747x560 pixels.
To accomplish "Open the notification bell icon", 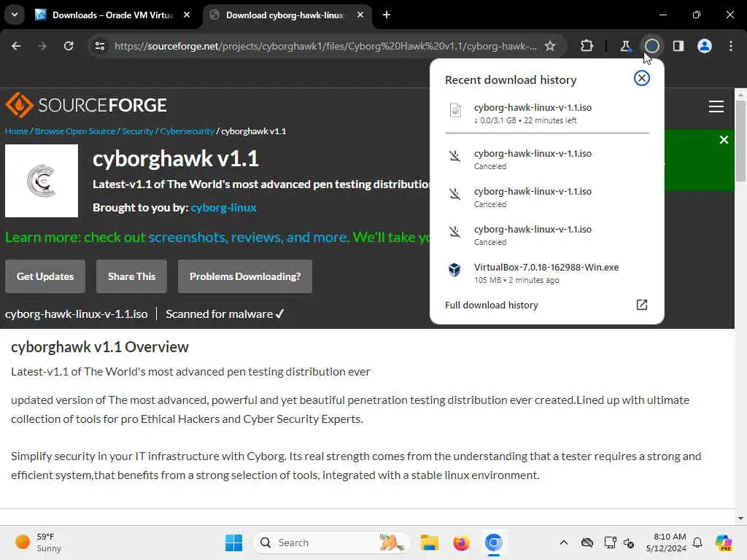I will click(697, 542).
